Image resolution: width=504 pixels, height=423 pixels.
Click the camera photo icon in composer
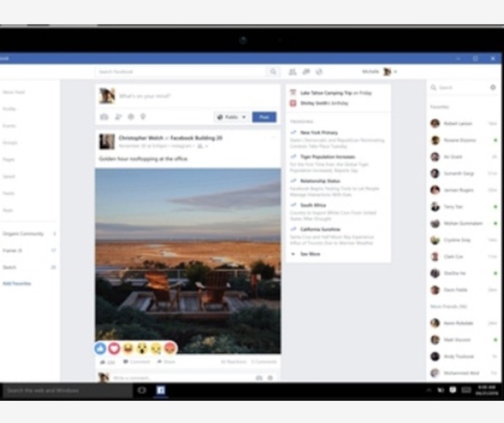click(x=104, y=117)
